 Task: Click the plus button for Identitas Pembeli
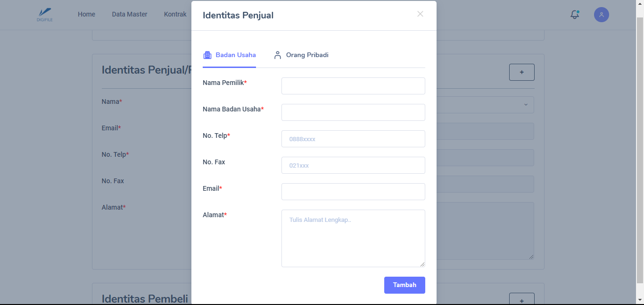tap(521, 300)
